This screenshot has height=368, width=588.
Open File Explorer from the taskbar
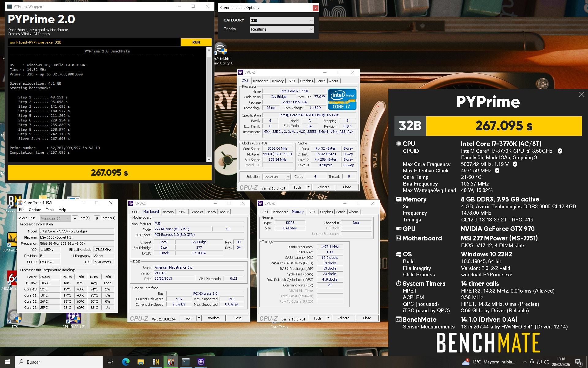click(x=141, y=362)
